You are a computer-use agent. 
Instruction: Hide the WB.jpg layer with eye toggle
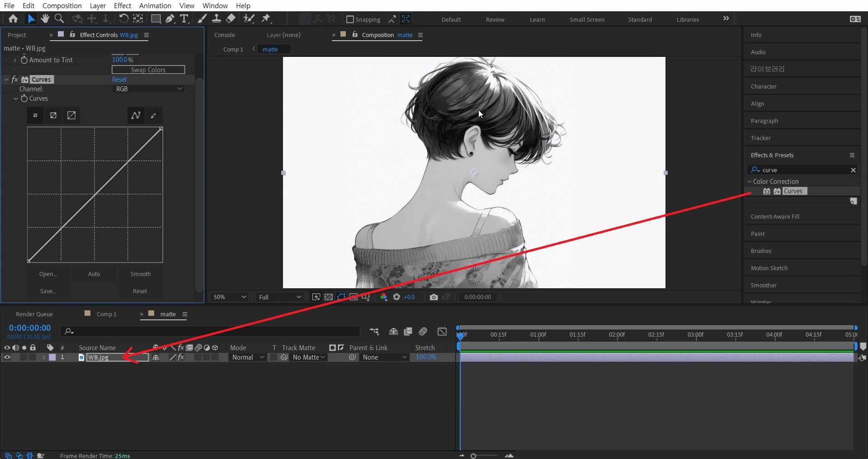(7, 357)
